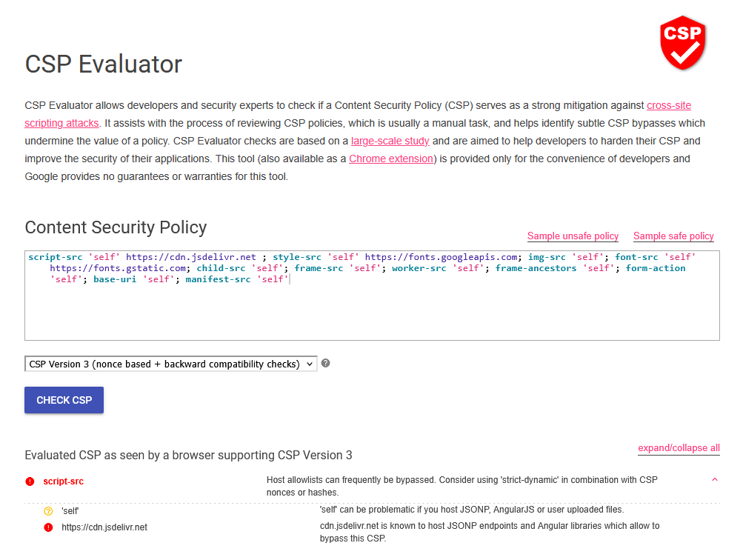Click the Evaluated CSP results heading
The height and width of the screenshot is (560, 743).
[188, 455]
